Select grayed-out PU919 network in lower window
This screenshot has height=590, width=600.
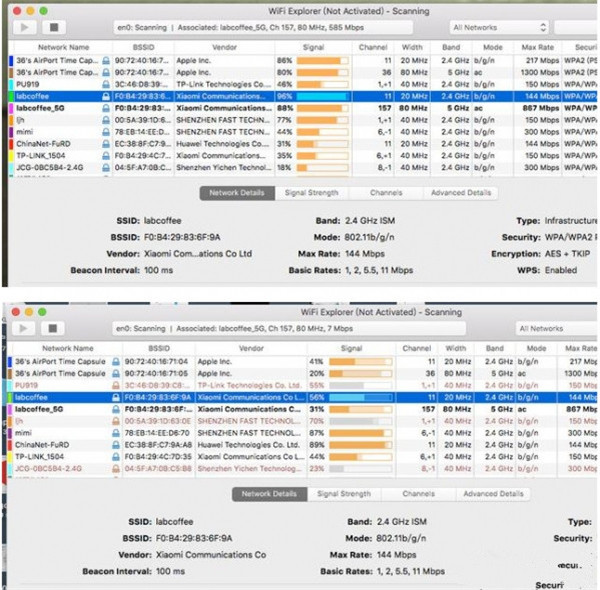(302, 386)
